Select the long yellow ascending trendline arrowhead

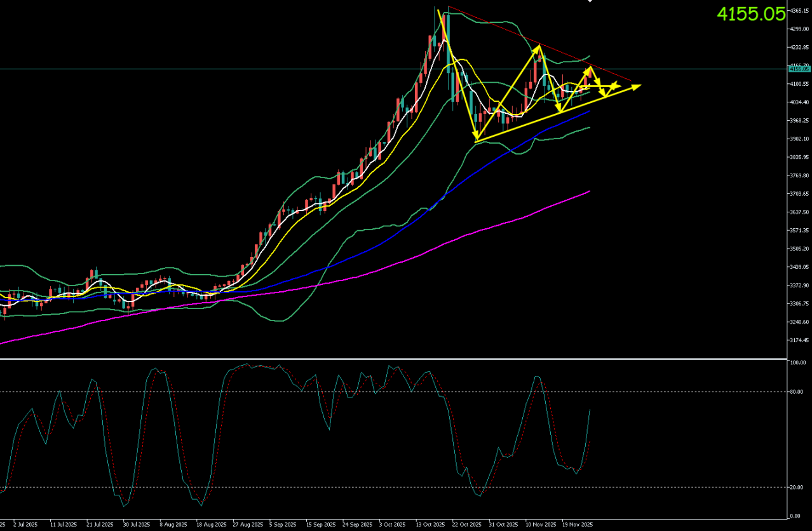(x=636, y=86)
